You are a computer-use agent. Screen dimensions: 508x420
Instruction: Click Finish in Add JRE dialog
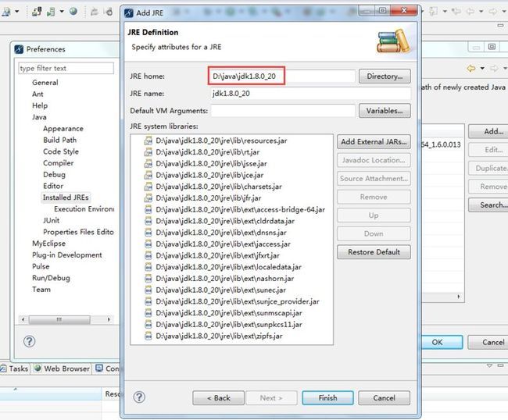(327, 398)
